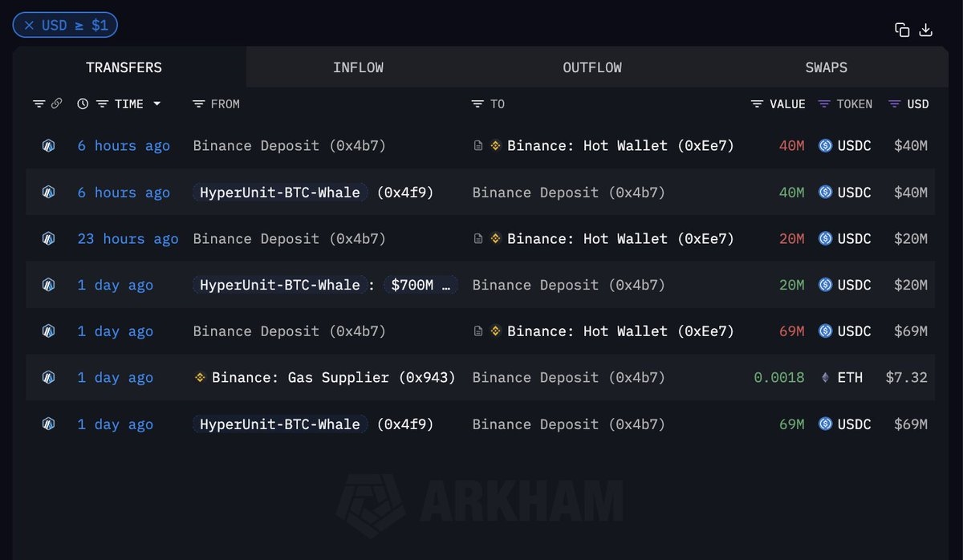Click the chain link filter icon
The height and width of the screenshot is (560, 963).
coord(56,103)
